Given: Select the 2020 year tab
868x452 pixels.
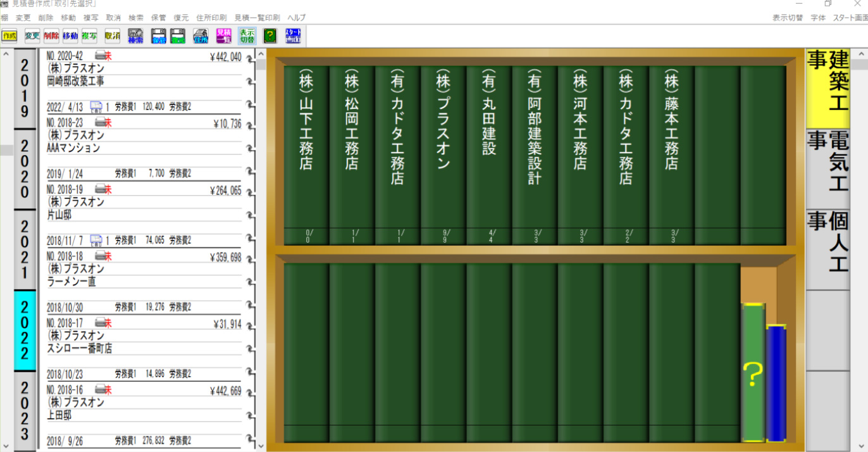Looking at the screenshot, I should pyautogui.click(x=25, y=169).
